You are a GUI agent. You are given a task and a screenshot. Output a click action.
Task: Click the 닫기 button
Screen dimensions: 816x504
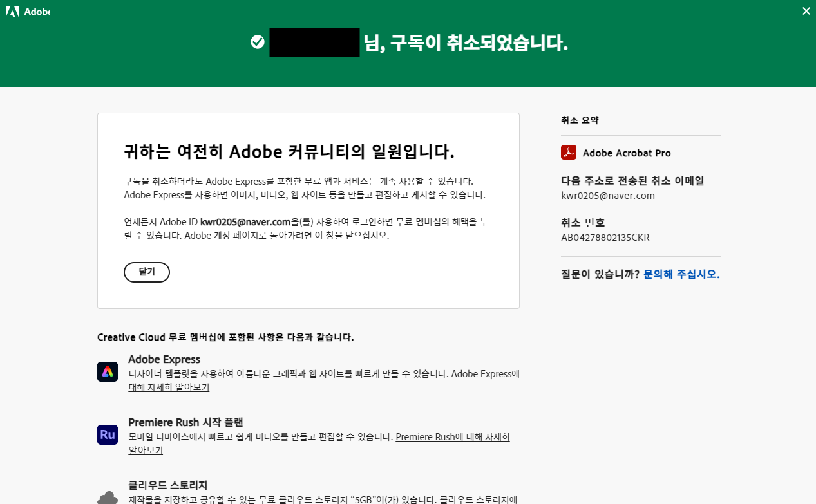(147, 272)
